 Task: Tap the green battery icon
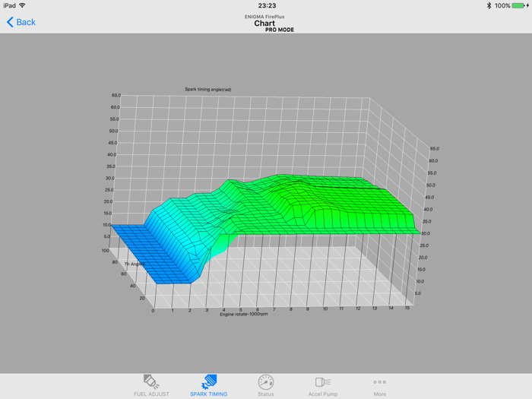(x=521, y=5)
